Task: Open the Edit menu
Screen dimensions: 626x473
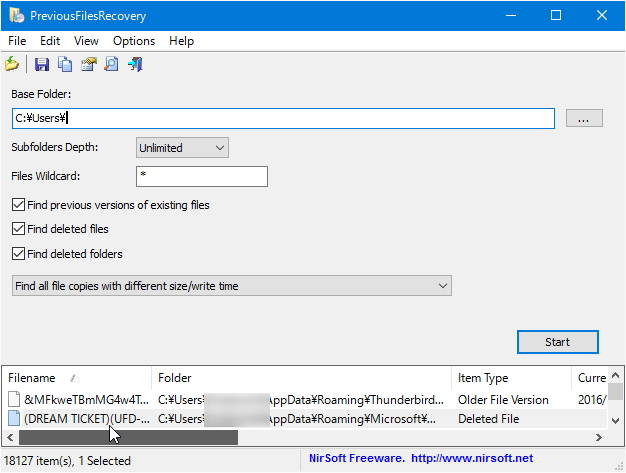Action: click(x=50, y=41)
